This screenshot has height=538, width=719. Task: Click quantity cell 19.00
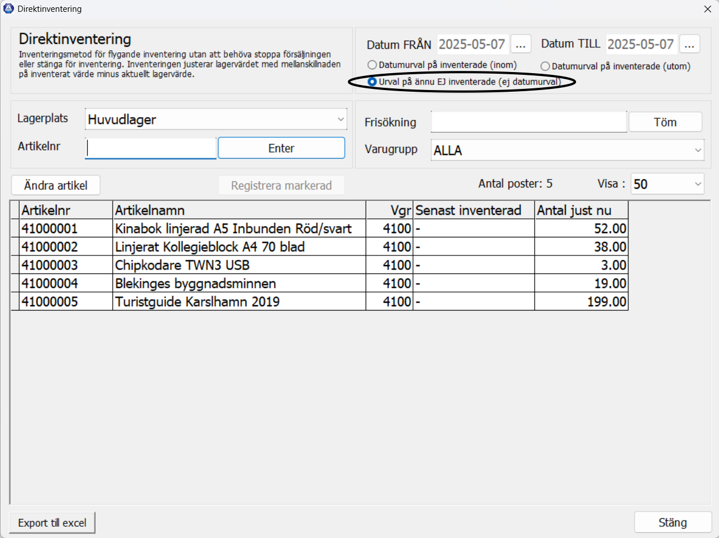click(x=581, y=283)
